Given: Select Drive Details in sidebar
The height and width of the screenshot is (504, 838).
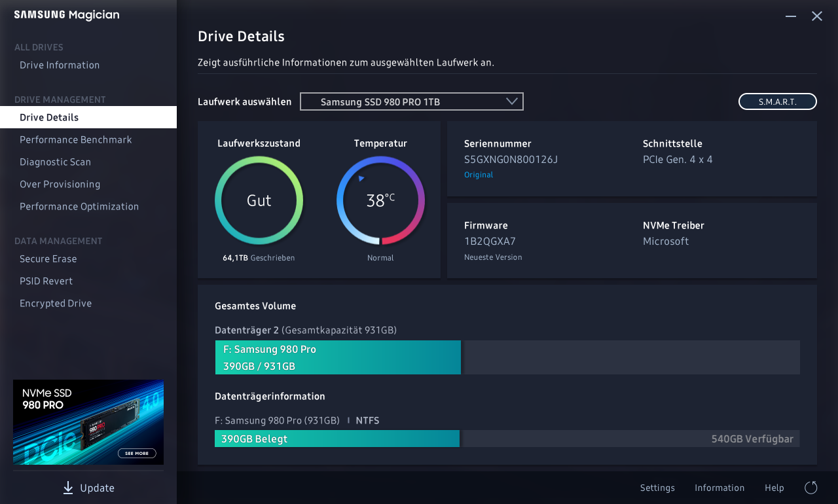Looking at the screenshot, I should pyautogui.click(x=88, y=117).
